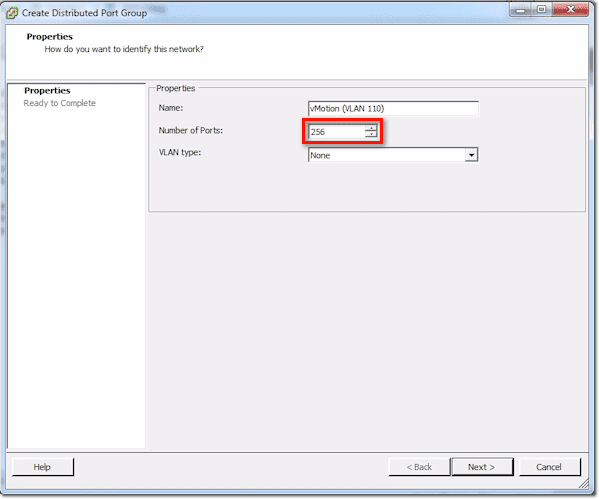Close the wizard with the red X
Viewport: 599px width, 499px height.
click(570, 10)
